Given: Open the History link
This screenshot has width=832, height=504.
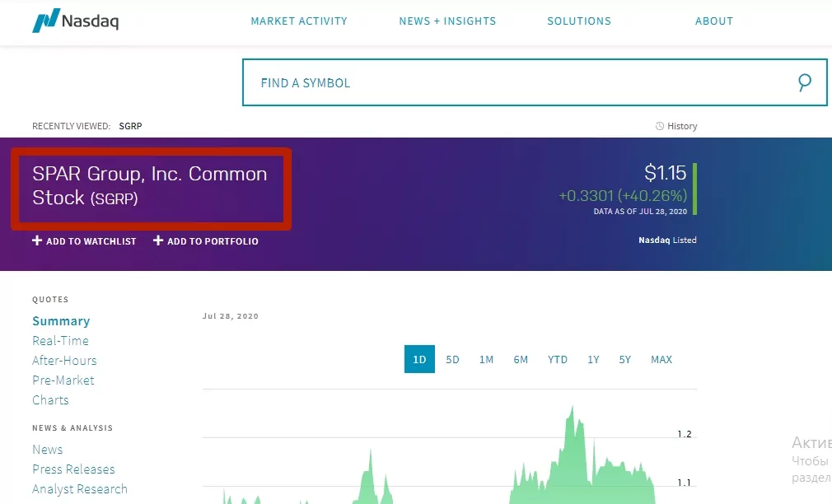Looking at the screenshot, I should tap(682, 126).
